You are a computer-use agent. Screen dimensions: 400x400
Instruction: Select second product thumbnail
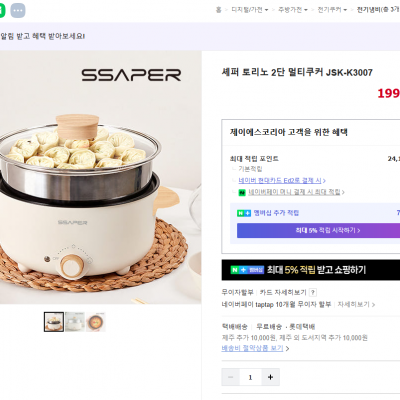click(x=75, y=322)
